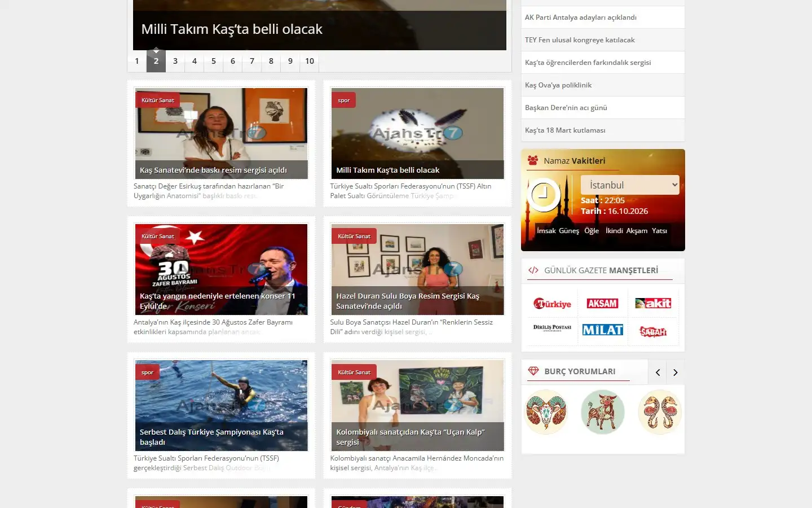
Task: Select the İmsak prayer time label
Action: point(546,231)
